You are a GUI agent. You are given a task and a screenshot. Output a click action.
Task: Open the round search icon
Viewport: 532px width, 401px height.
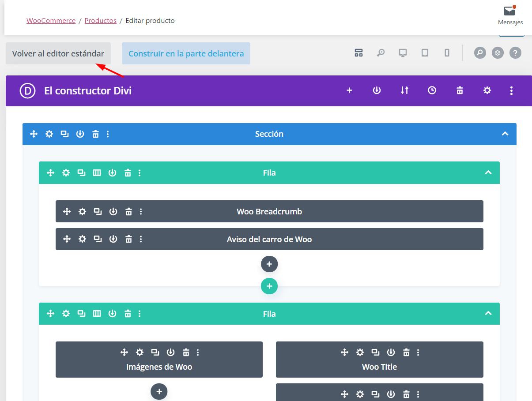click(480, 53)
